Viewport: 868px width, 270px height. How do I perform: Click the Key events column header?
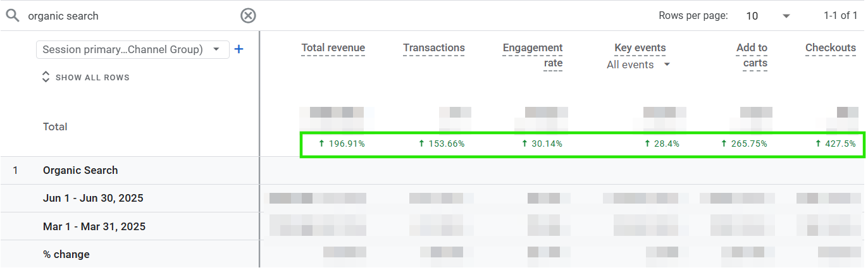pyautogui.click(x=640, y=48)
